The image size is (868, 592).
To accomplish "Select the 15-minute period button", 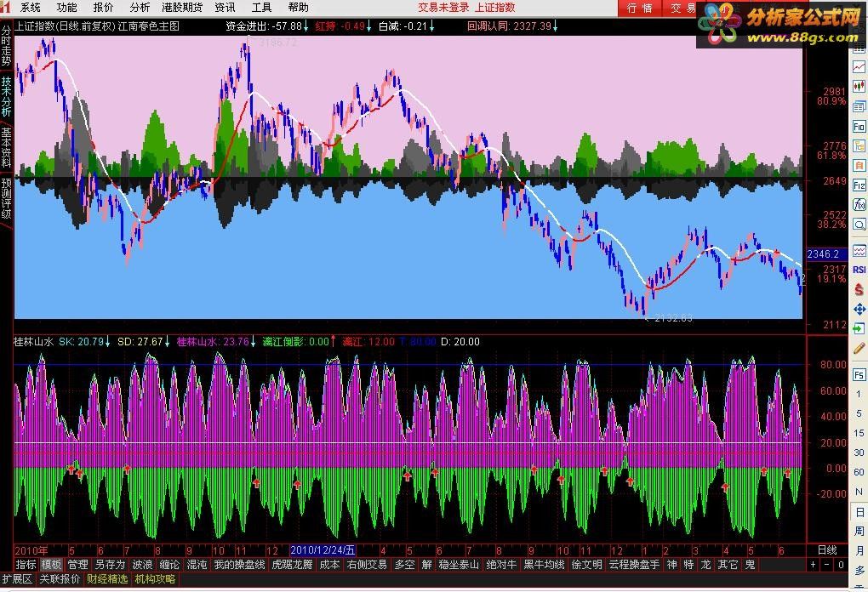I will (x=859, y=433).
